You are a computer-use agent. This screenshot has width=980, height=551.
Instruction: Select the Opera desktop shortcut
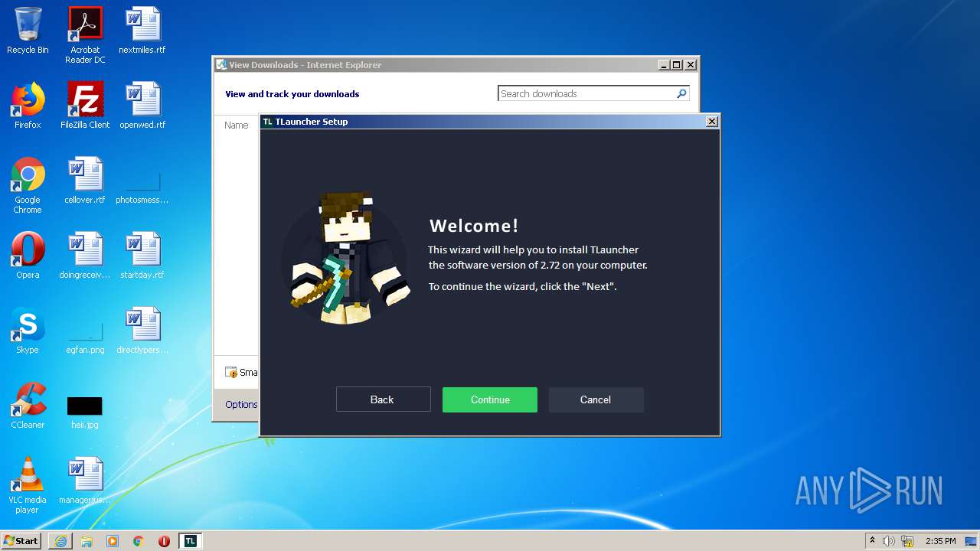pyautogui.click(x=28, y=256)
